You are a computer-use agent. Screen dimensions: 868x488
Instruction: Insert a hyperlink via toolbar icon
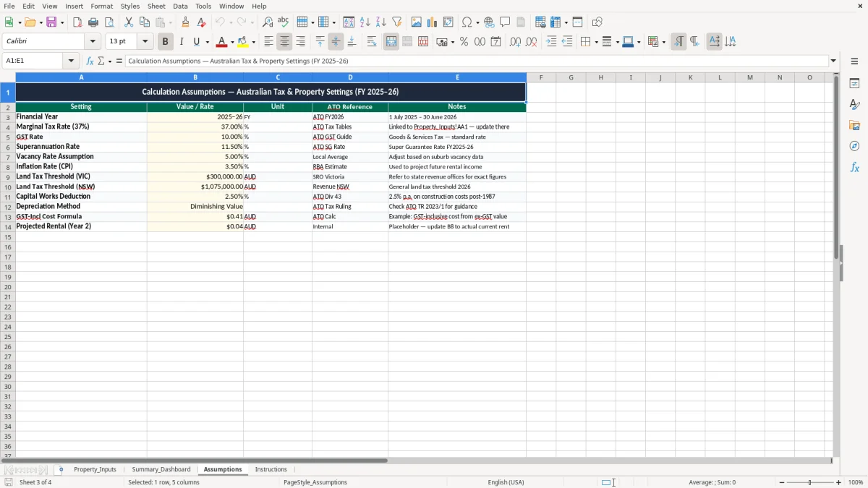(489, 22)
